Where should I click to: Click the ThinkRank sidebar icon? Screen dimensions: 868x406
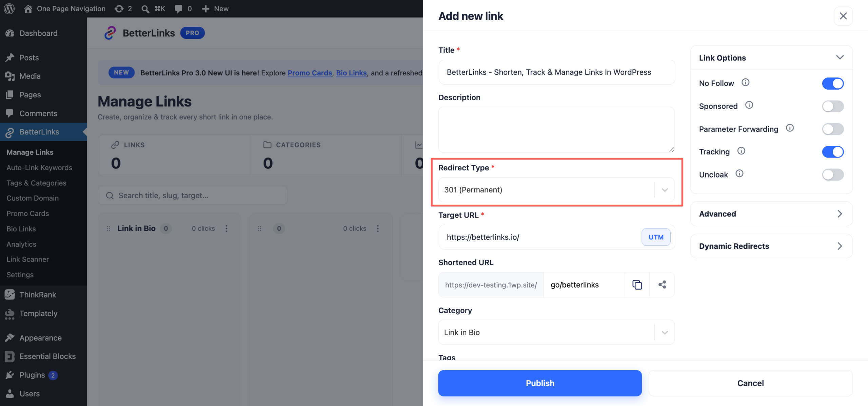point(10,295)
